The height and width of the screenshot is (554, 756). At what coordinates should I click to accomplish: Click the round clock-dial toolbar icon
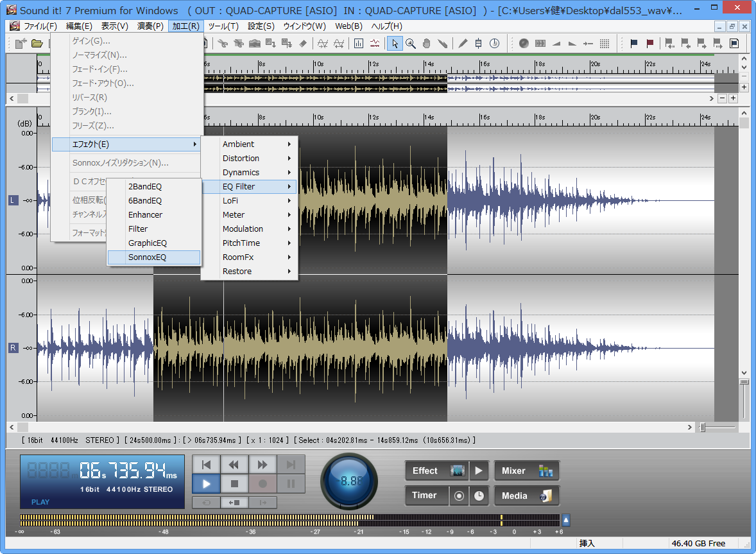coord(495,44)
